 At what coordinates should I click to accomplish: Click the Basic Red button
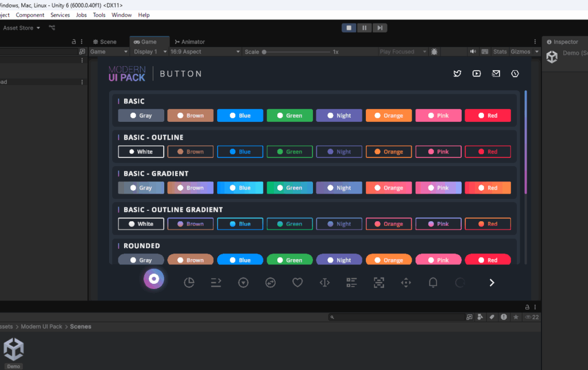[488, 115]
